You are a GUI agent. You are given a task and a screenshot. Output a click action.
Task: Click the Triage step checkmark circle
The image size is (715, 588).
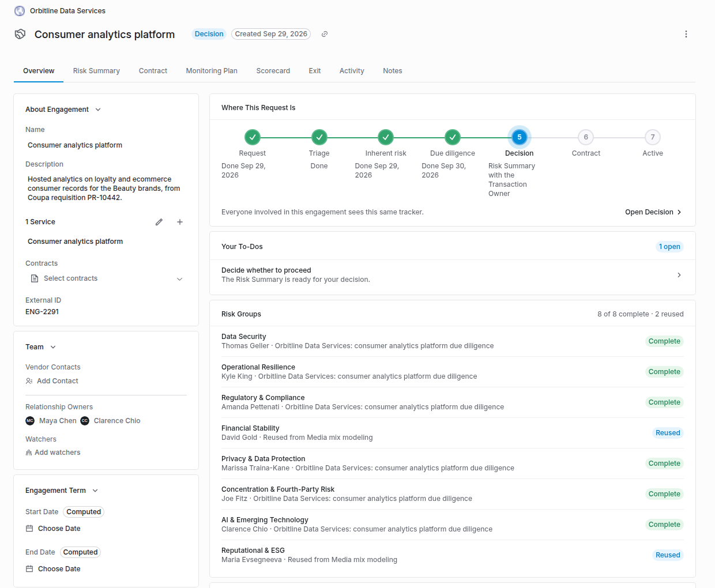coord(319,137)
